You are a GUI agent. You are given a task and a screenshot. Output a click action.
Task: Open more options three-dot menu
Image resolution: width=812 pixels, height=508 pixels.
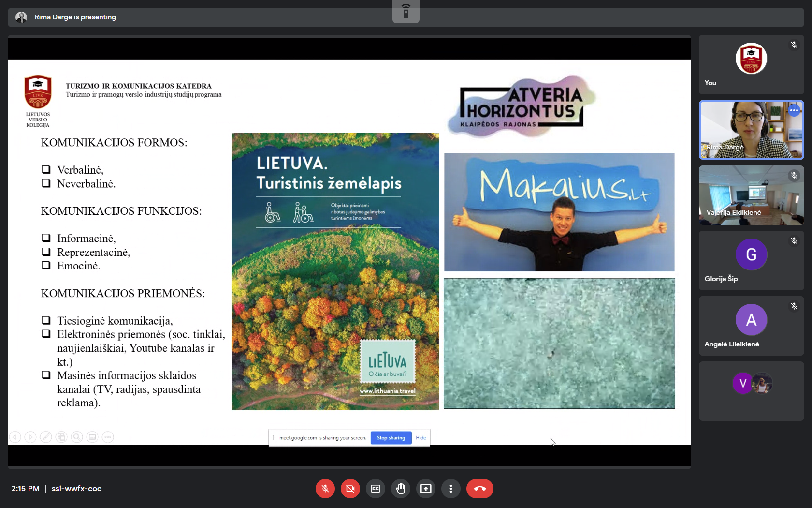tap(451, 489)
